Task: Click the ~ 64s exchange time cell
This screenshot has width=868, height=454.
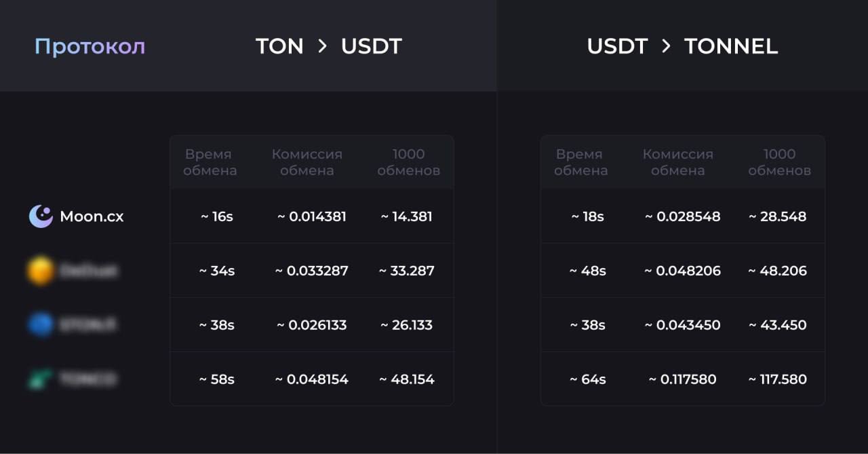Action: click(x=588, y=379)
